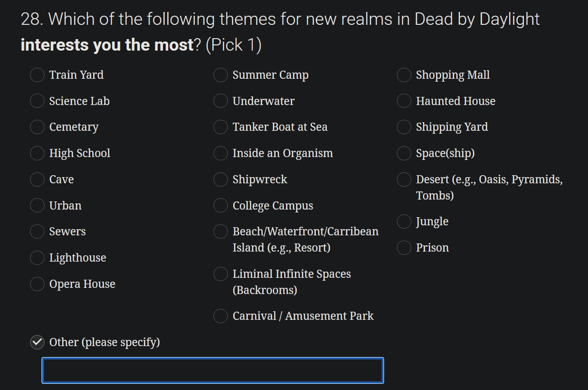This screenshot has width=588, height=390.
Task: Pick Lighthouse as your answer
Action: tap(37, 258)
